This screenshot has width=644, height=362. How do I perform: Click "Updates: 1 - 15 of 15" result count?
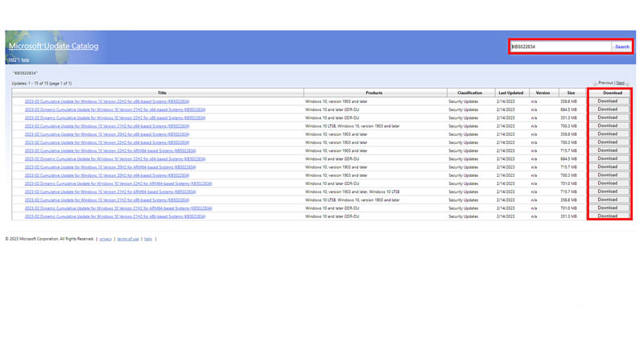pyautogui.click(x=42, y=84)
